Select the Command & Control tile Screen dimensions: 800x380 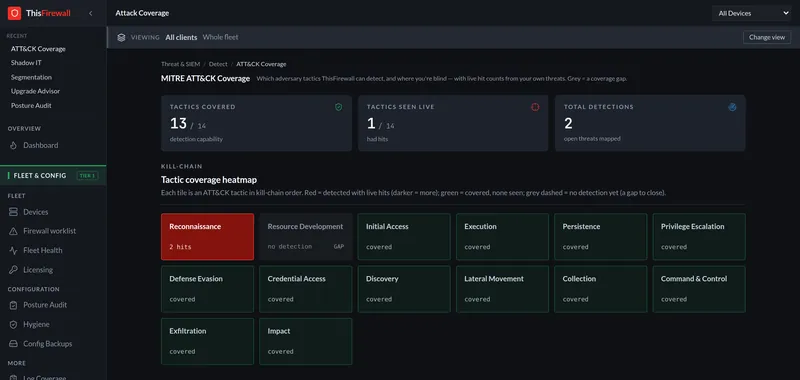(699, 289)
